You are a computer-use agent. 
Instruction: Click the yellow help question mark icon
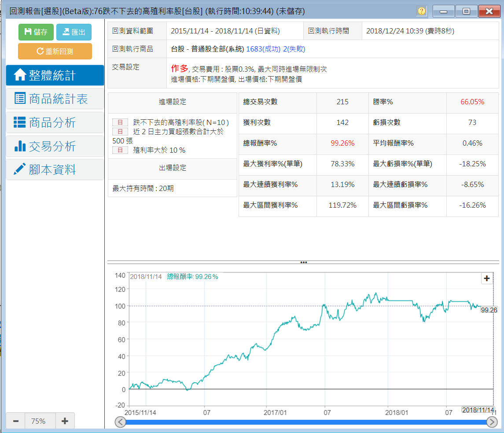tap(422, 11)
